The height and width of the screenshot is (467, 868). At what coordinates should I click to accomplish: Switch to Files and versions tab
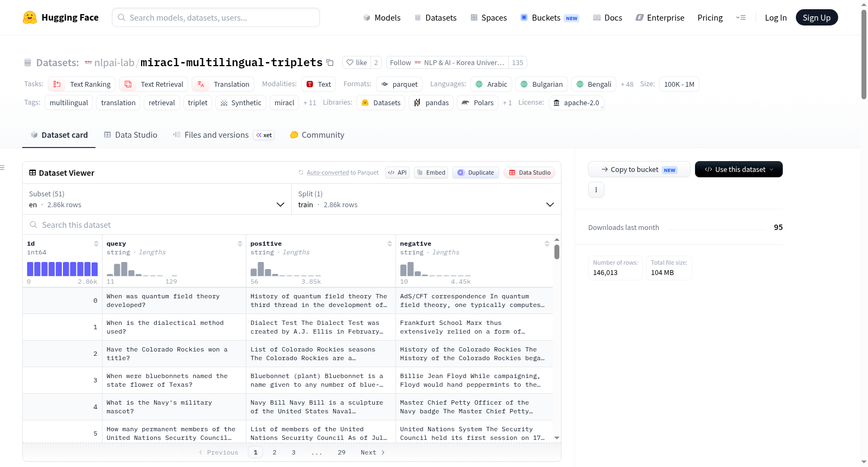[x=224, y=135]
